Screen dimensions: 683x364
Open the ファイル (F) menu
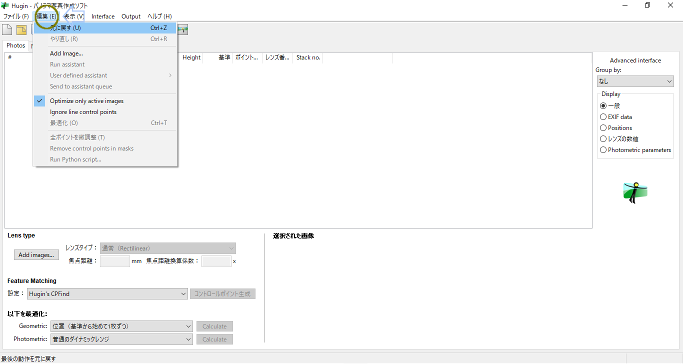(x=16, y=16)
